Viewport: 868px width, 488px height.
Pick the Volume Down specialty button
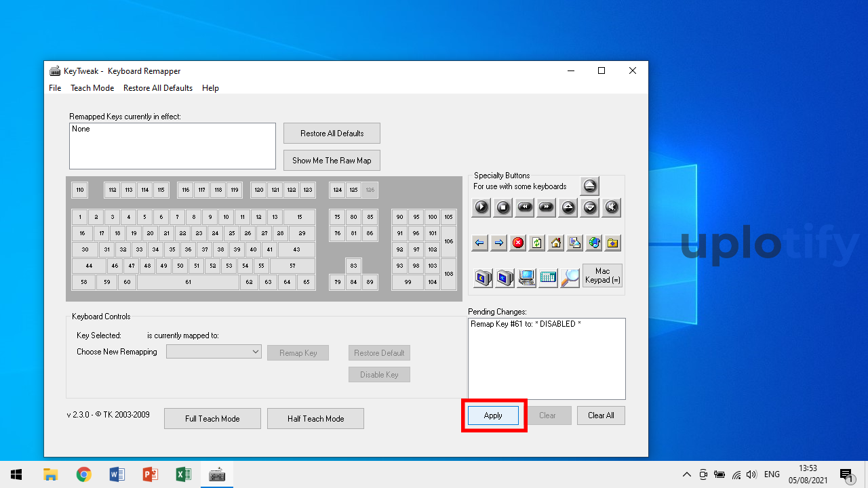(x=590, y=207)
